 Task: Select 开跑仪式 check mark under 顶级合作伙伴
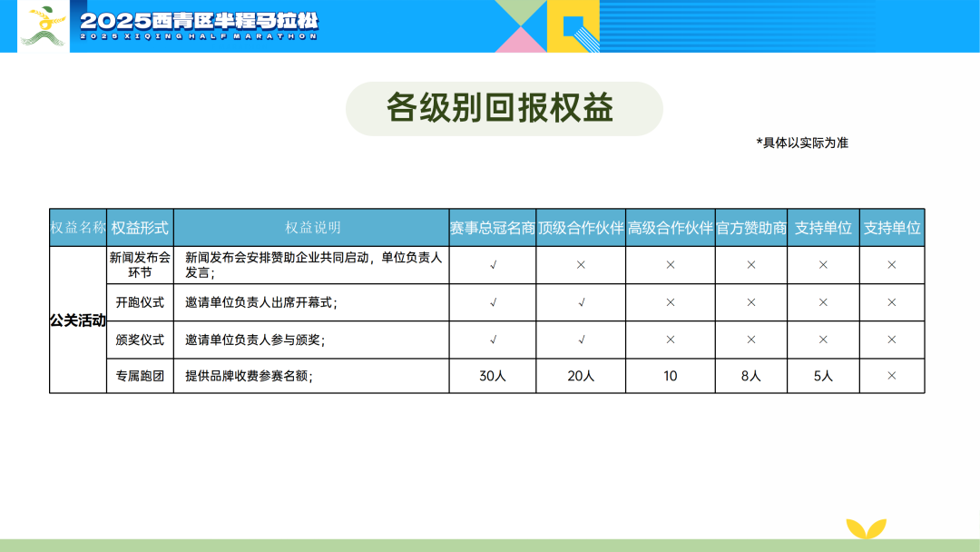[581, 302]
